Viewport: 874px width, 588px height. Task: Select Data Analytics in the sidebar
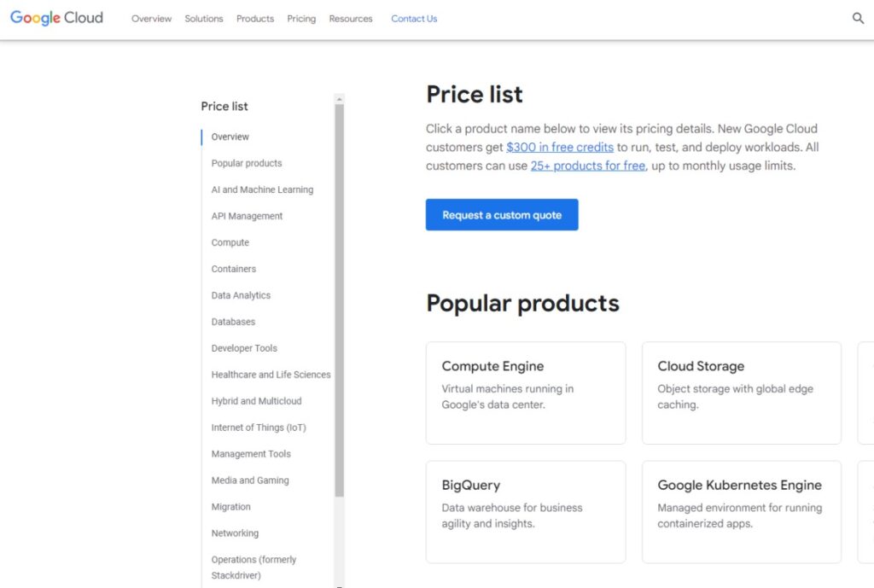[x=241, y=295]
